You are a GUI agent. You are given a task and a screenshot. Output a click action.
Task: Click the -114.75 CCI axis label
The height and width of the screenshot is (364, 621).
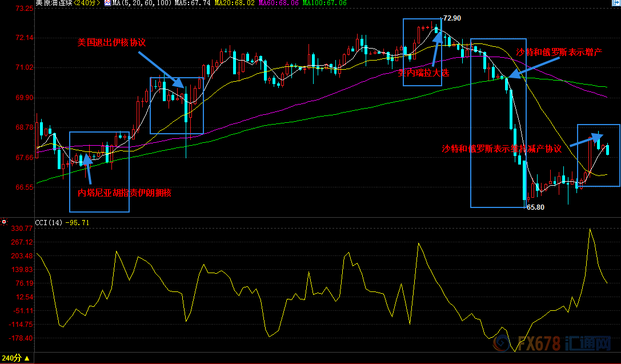21,325
